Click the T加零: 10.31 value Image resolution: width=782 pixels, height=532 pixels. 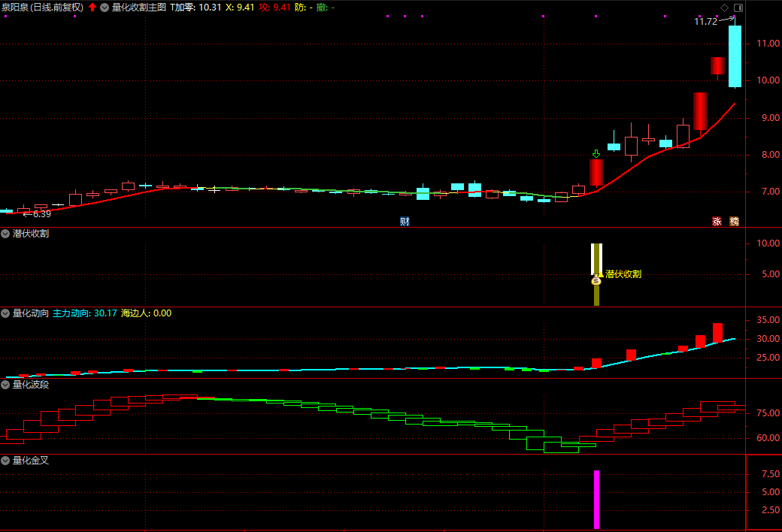(x=195, y=8)
